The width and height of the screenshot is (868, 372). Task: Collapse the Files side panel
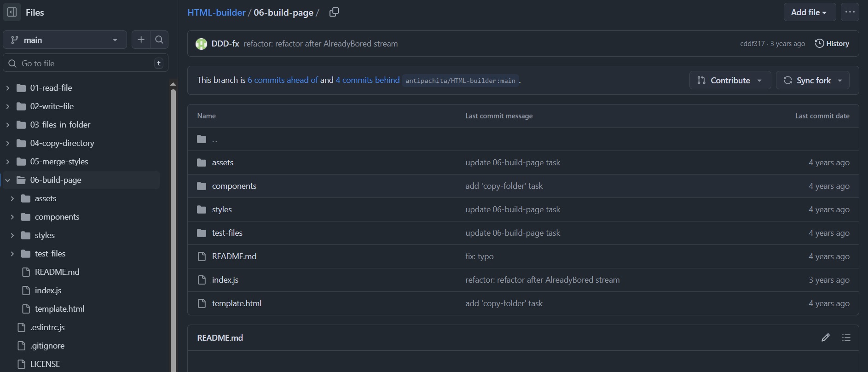click(x=12, y=12)
